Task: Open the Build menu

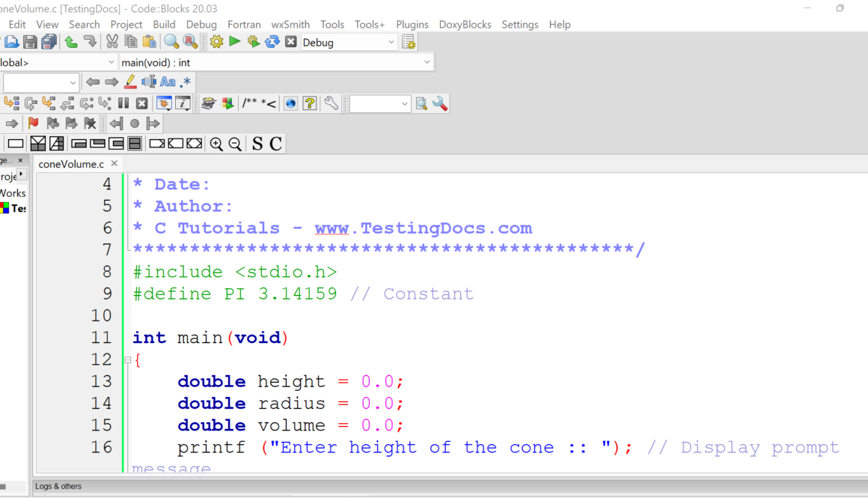Action: (x=164, y=24)
